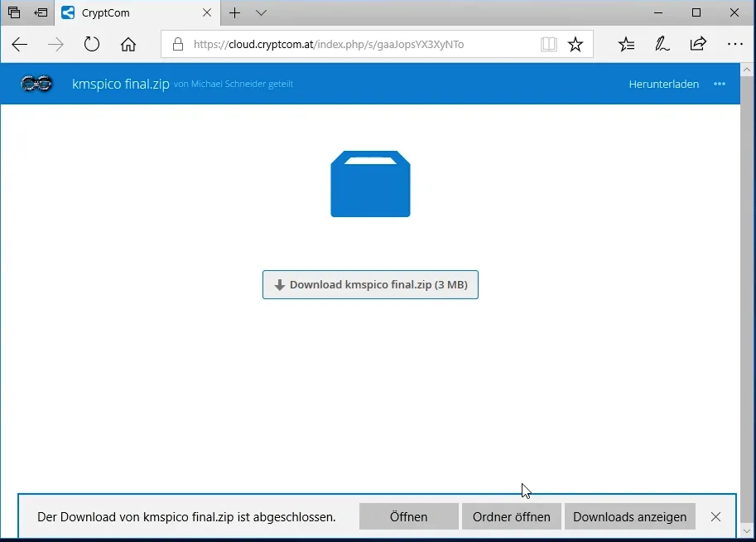Click Downloads anzeigen button
The image size is (756, 542).
pyautogui.click(x=629, y=517)
